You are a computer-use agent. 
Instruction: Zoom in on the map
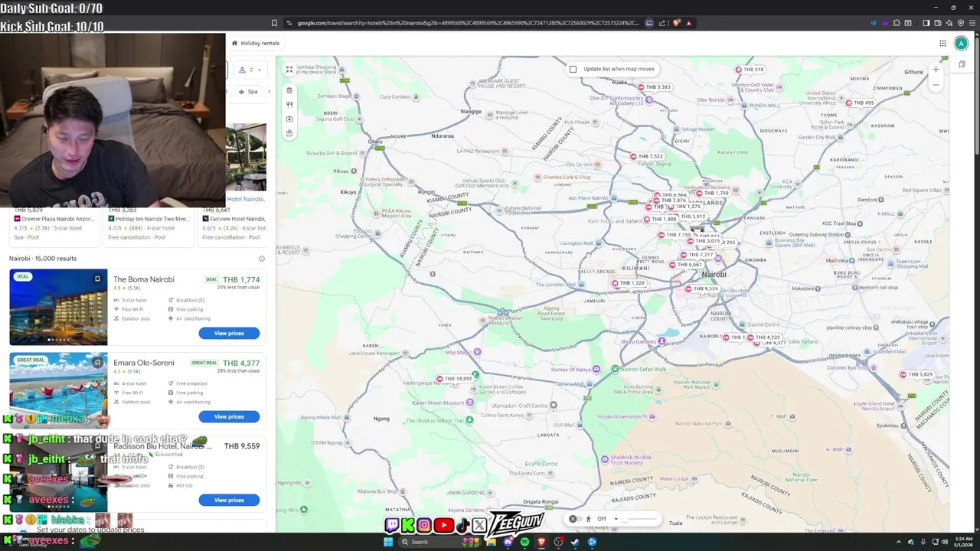pos(935,70)
